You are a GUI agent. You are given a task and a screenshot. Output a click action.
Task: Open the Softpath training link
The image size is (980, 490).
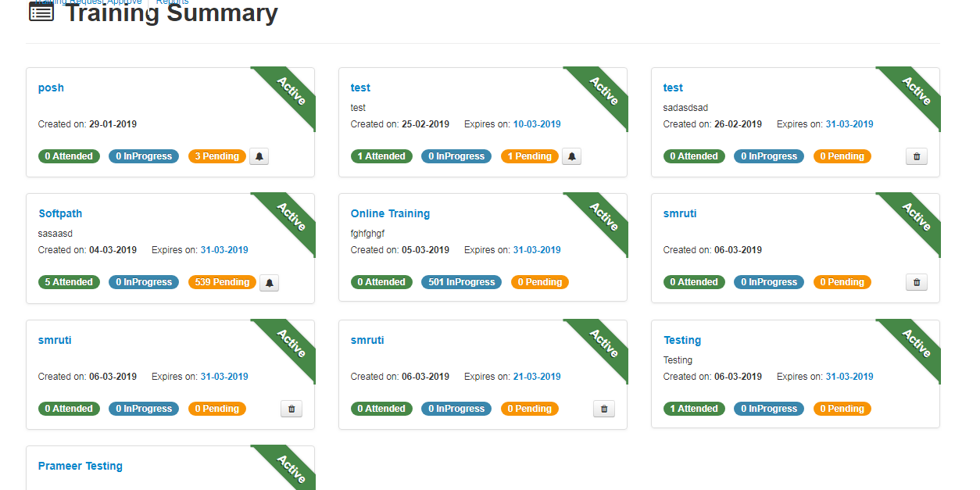(x=60, y=213)
